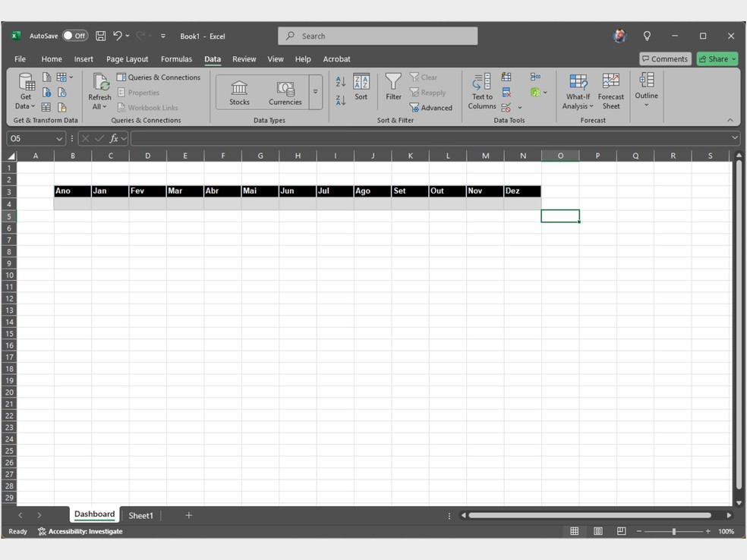This screenshot has height=560, width=747.
Task: Click the Insert Function fx icon
Action: click(114, 139)
